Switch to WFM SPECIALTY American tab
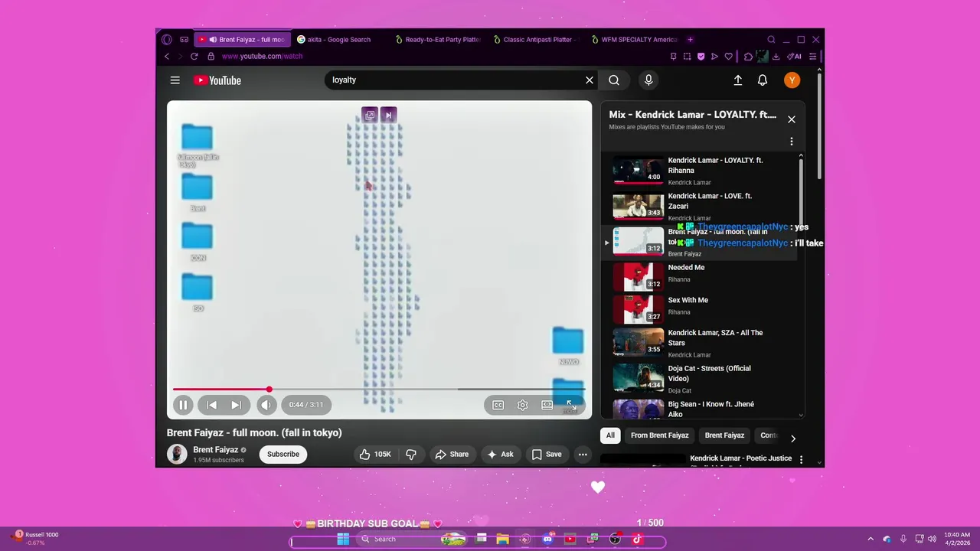This screenshot has height=551, width=980. click(635, 40)
